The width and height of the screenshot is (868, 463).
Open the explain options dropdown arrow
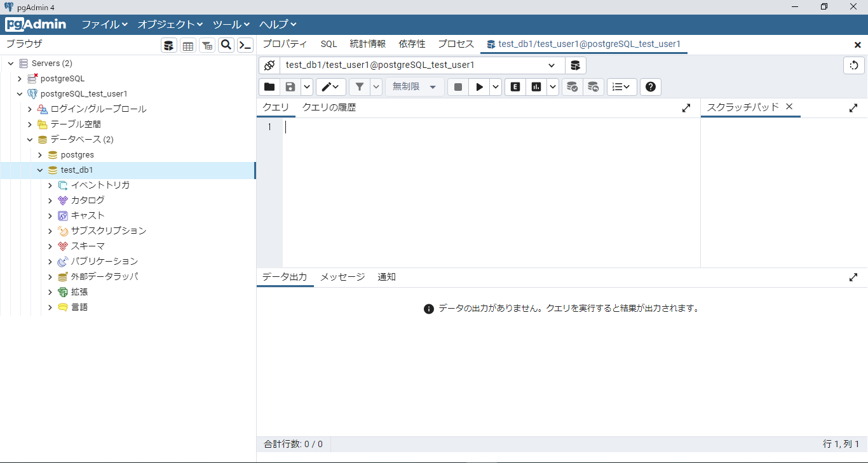(553, 87)
